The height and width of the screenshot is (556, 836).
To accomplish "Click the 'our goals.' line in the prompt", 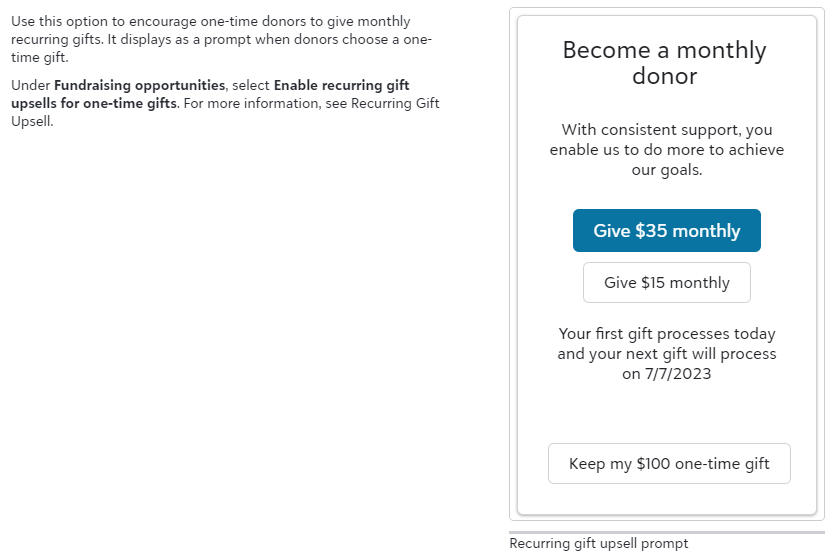I will (x=666, y=170).
